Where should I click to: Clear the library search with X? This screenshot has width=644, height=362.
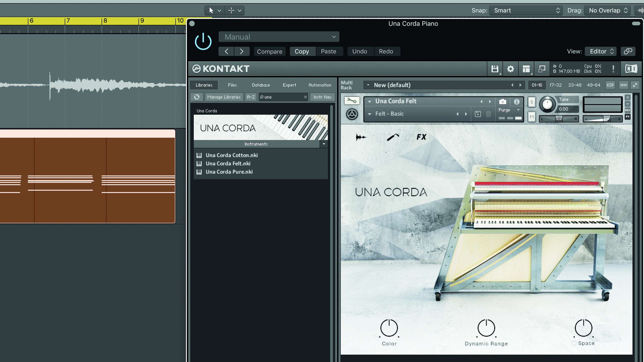305,97
